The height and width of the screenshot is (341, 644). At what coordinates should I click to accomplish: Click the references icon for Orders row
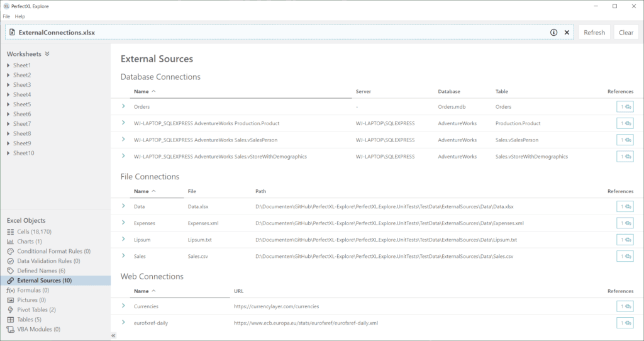pyautogui.click(x=625, y=107)
